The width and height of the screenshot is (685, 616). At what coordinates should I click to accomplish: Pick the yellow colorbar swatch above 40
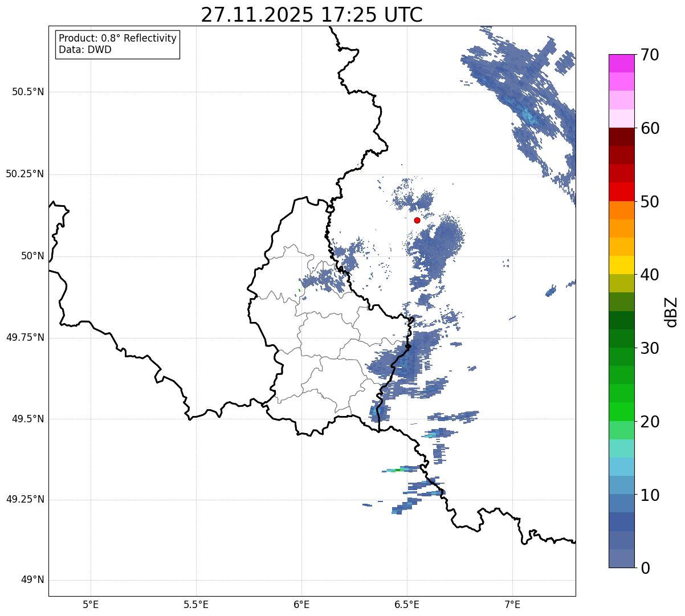(x=622, y=265)
